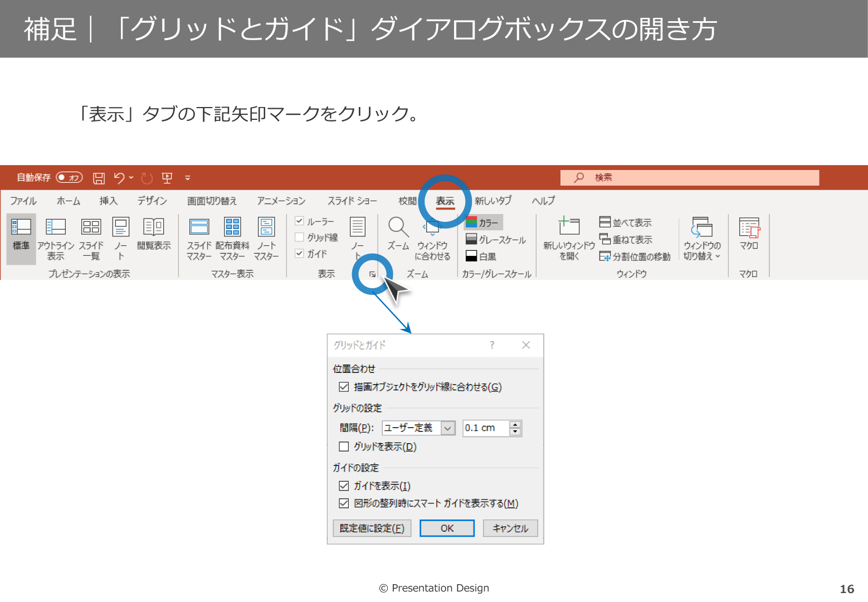The width and height of the screenshot is (868, 602).
Task: Click ウィンドウに合わせる fit to window
Action: [x=432, y=239]
